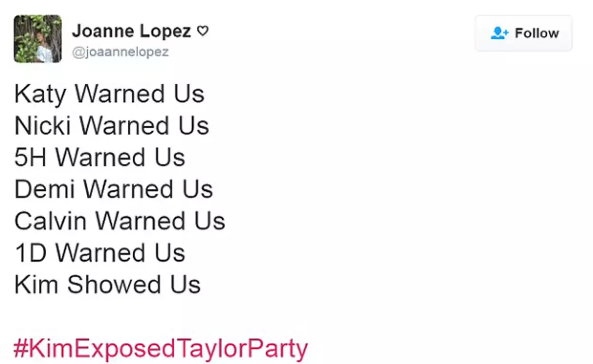
Task: Click the "Demi Warned Us" line
Action: coord(114,189)
